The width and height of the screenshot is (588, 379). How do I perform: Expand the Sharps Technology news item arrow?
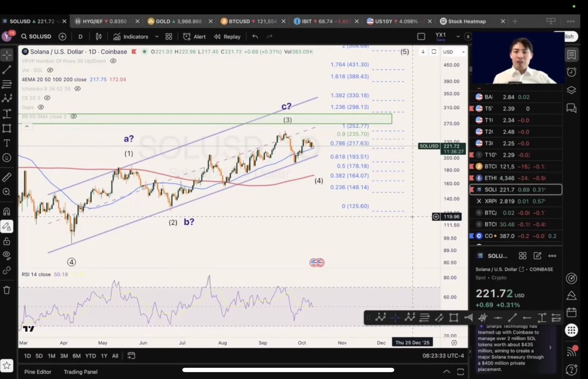(550, 348)
